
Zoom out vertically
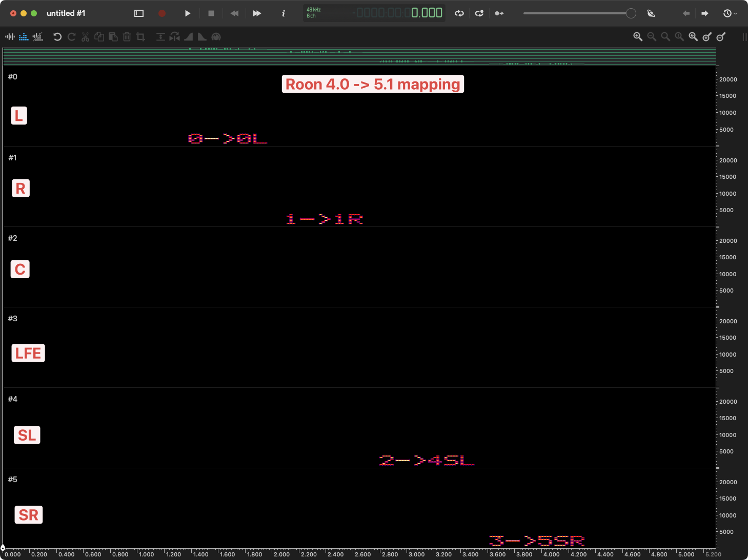pos(721,37)
